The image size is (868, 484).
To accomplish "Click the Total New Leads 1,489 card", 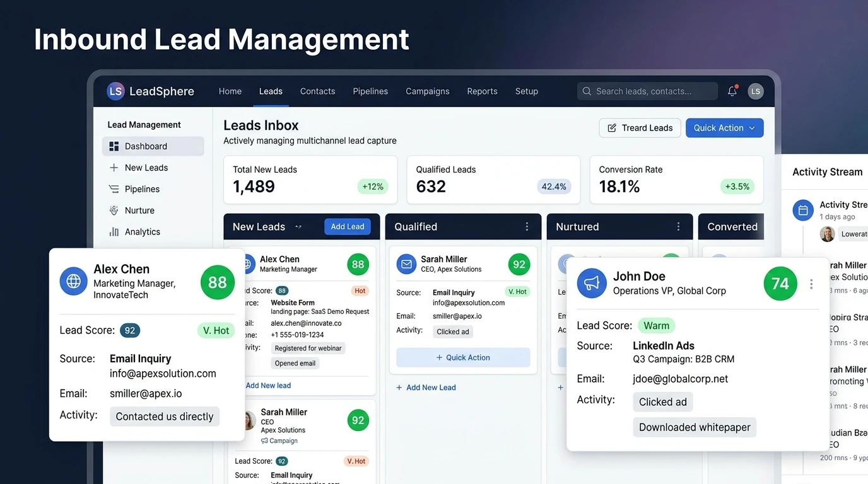I will click(x=311, y=180).
